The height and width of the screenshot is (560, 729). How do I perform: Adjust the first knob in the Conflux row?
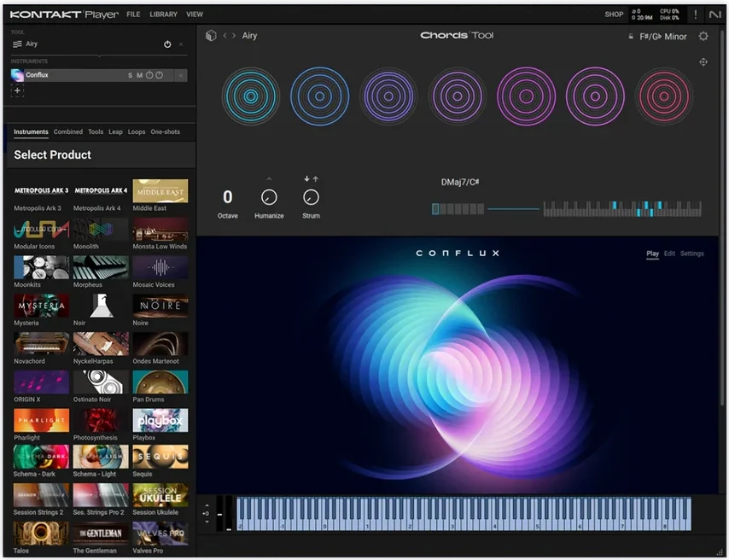tap(149, 75)
